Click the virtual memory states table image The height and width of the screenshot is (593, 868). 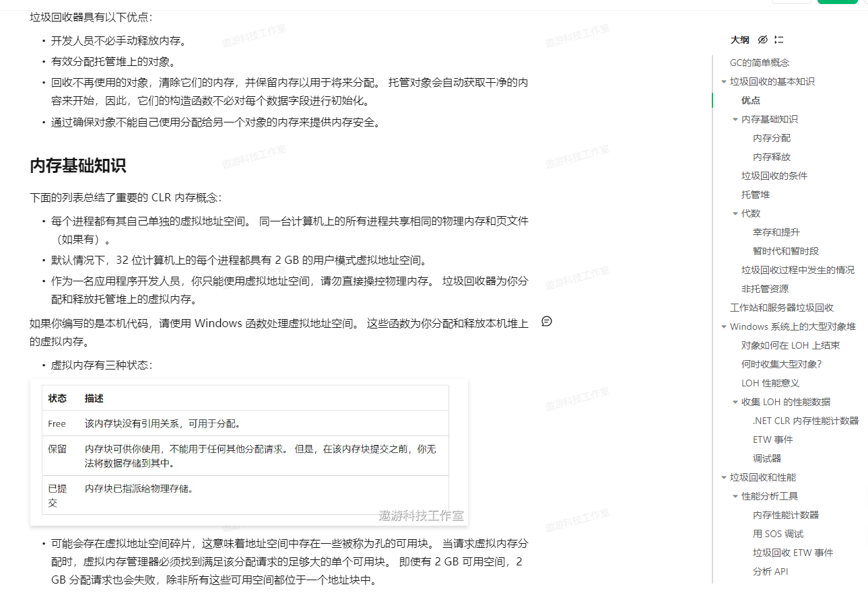tap(248, 452)
